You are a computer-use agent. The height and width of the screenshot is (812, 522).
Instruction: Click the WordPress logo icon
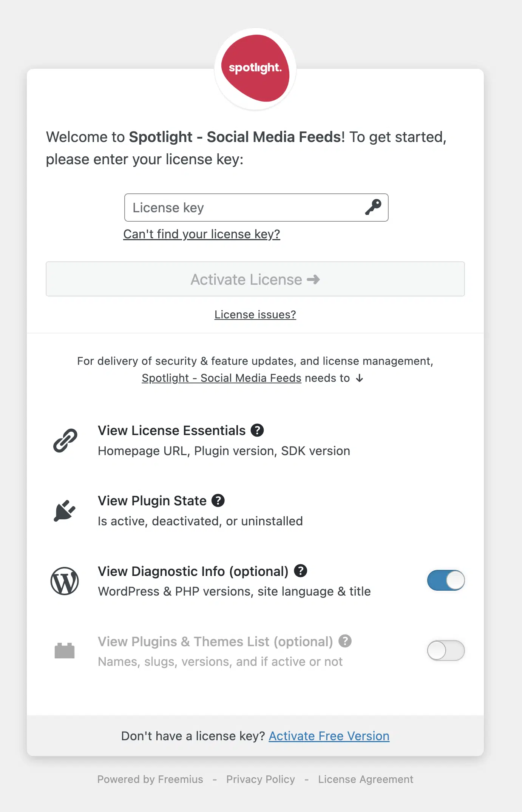65,581
